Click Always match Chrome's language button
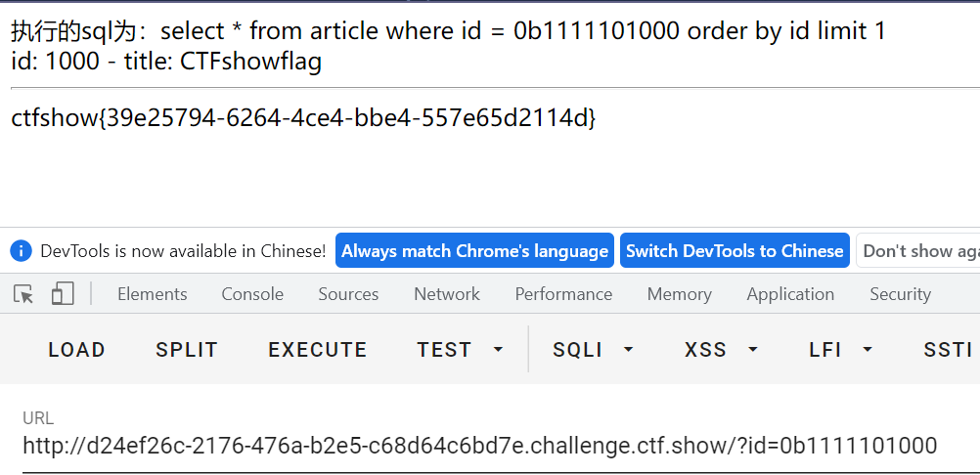Image resolution: width=980 pixels, height=475 pixels. 475,251
